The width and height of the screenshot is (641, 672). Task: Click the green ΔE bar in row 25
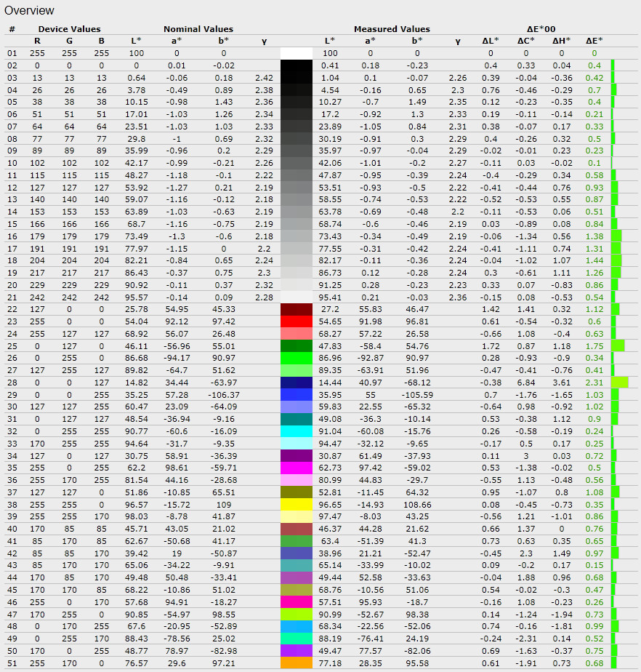(618, 346)
